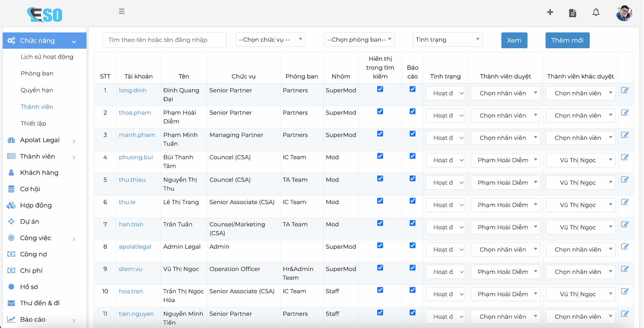
Task: Open the notifications bell icon
Action: coord(595,12)
